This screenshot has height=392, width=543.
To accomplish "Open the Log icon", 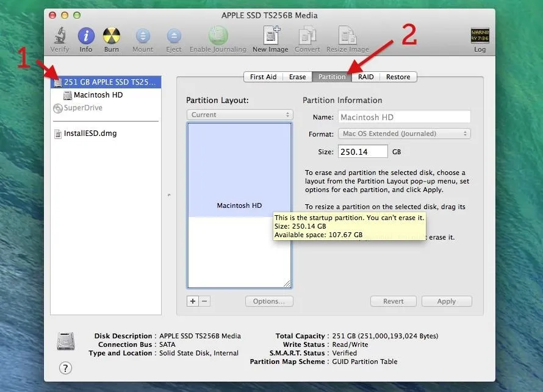I will [x=480, y=35].
